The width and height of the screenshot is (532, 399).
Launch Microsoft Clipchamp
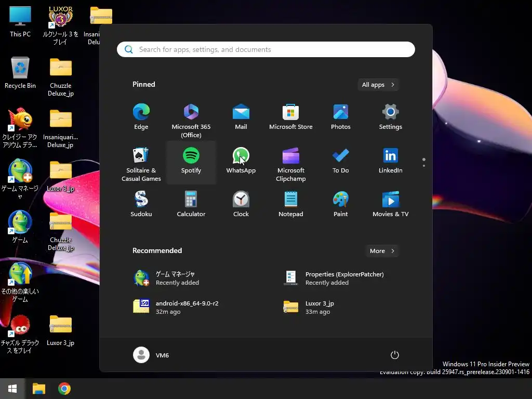pos(291,164)
